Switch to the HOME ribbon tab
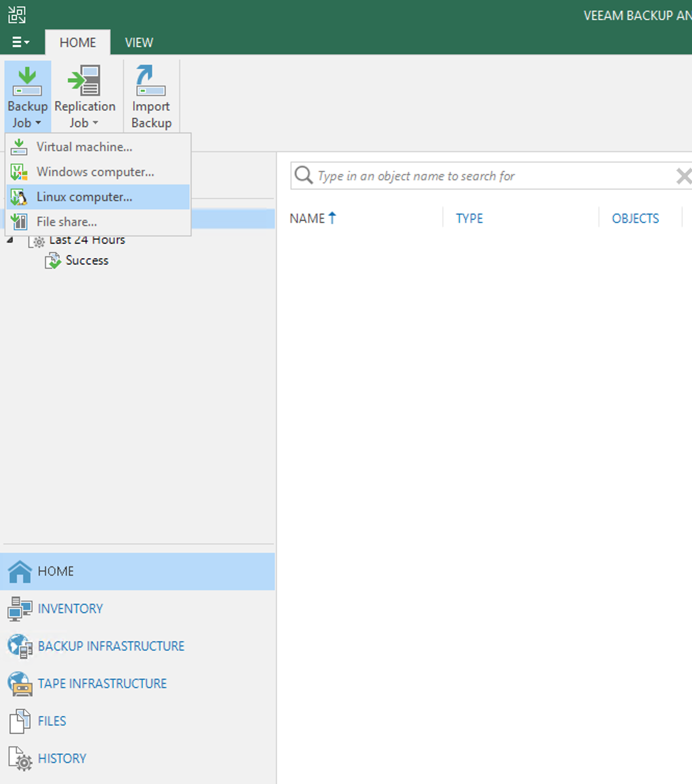The image size is (692, 784). pos(78,42)
